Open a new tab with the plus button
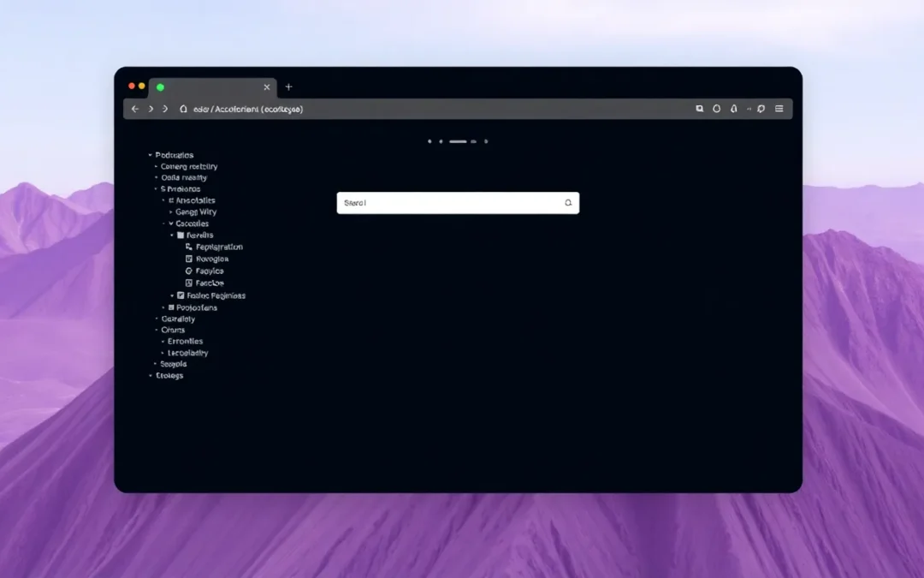The height and width of the screenshot is (578, 924). click(288, 86)
